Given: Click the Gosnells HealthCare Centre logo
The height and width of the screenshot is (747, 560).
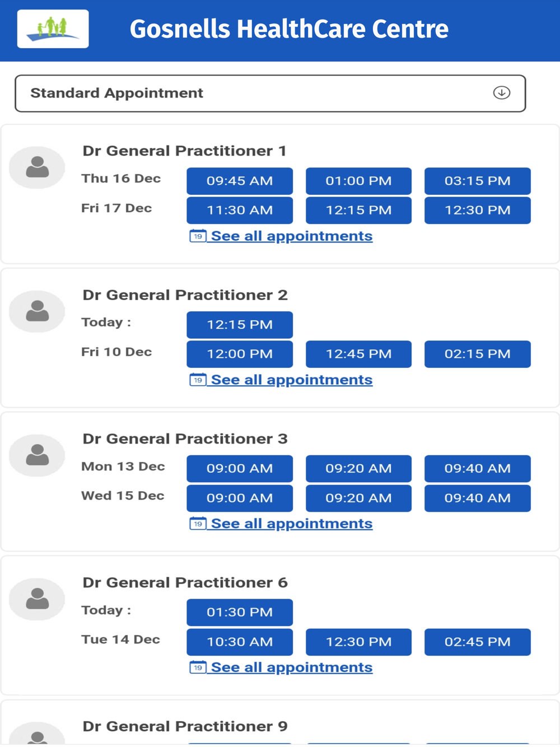Looking at the screenshot, I should pos(53,29).
